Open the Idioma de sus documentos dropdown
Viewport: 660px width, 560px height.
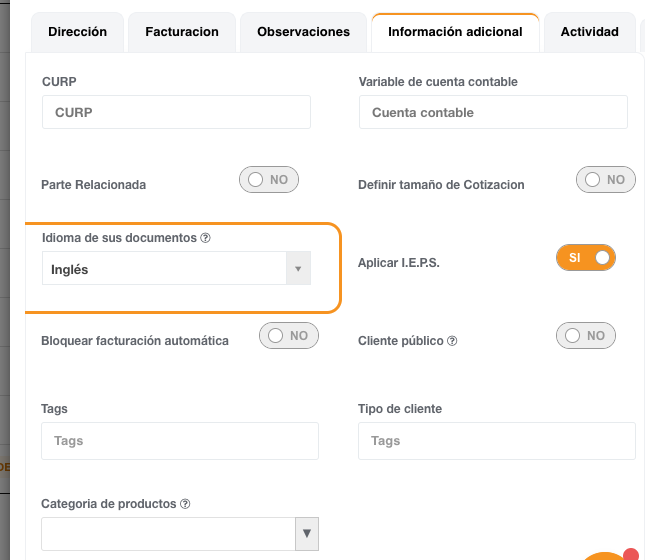pos(176,268)
